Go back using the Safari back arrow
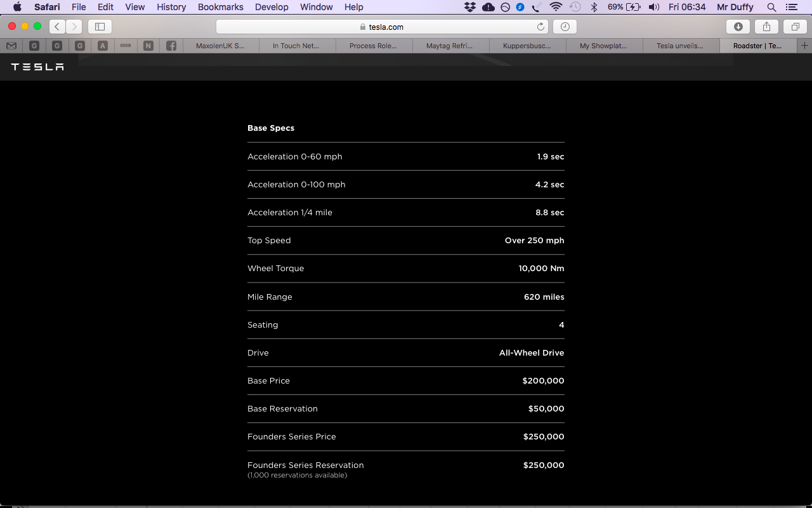 coord(57,27)
